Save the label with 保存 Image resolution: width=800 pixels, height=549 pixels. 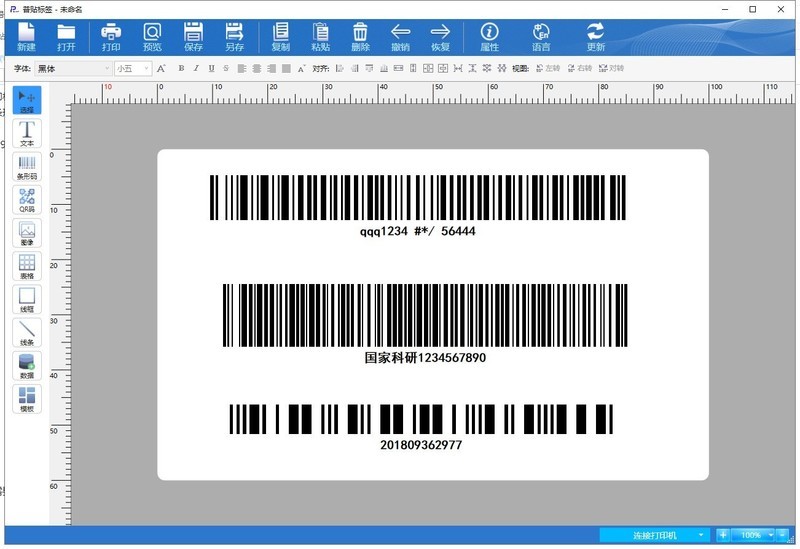[x=193, y=37]
